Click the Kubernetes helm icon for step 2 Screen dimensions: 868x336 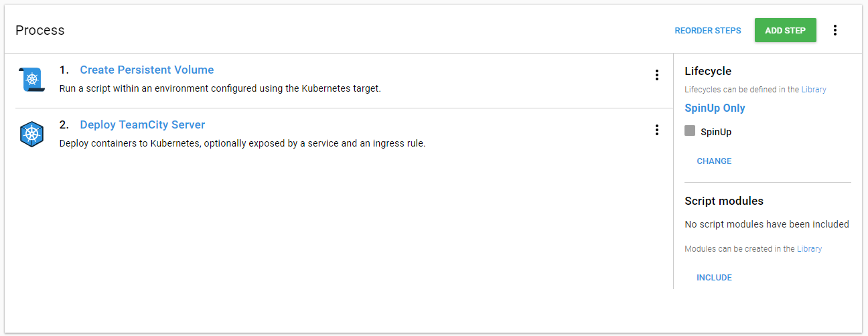(31, 135)
